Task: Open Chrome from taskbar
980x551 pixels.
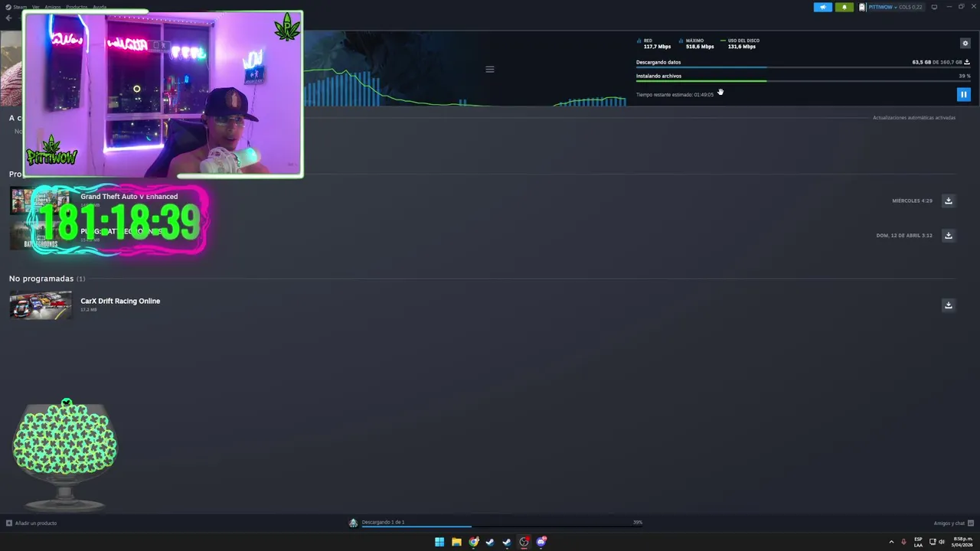Action: (x=474, y=542)
